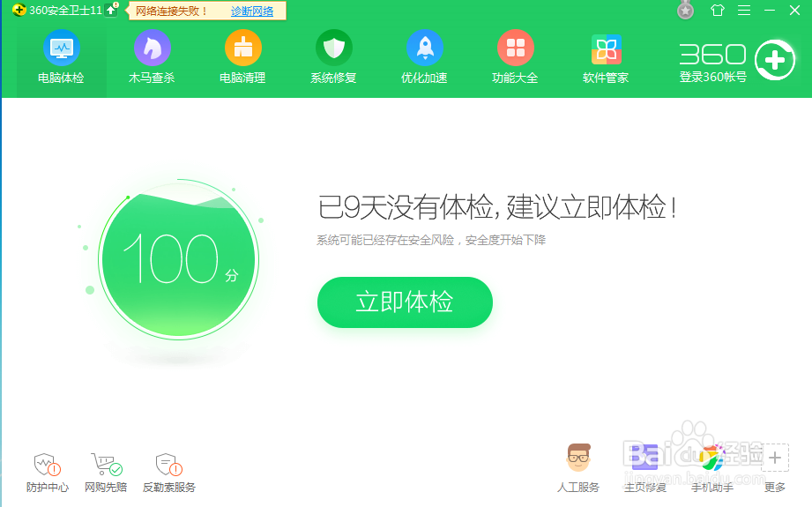Click the 360 logo icon in title bar

pos(19,10)
